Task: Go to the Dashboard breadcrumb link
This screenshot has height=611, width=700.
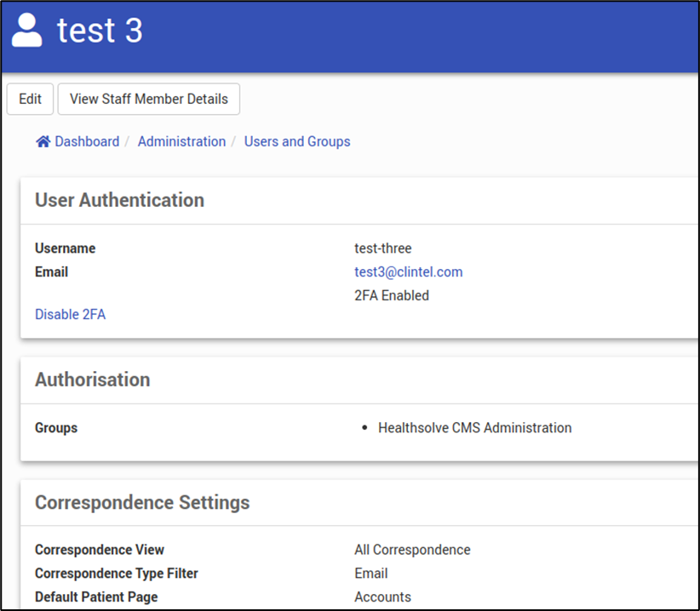Action: click(87, 142)
